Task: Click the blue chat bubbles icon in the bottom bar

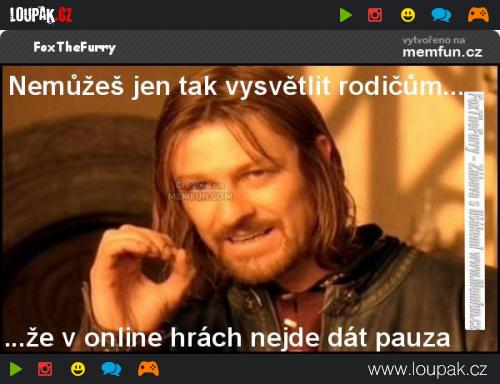Action: click(x=111, y=369)
